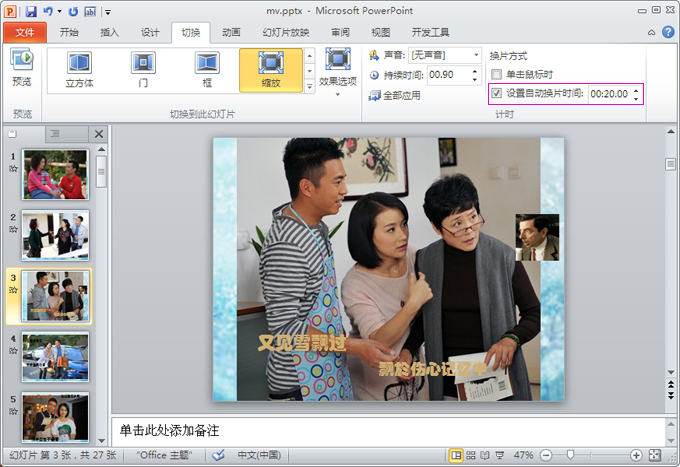Start Slide Show view icon
This screenshot has height=467, width=680.
pos(500,455)
